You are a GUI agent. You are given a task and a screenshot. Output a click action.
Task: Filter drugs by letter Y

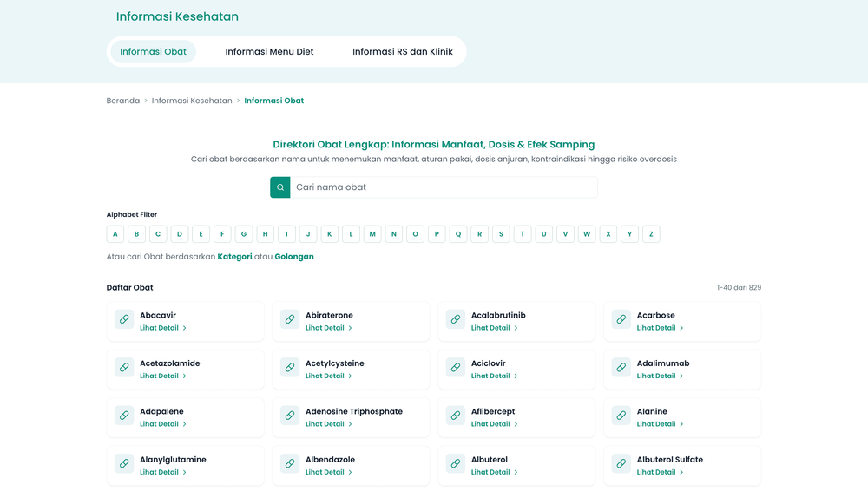point(630,234)
